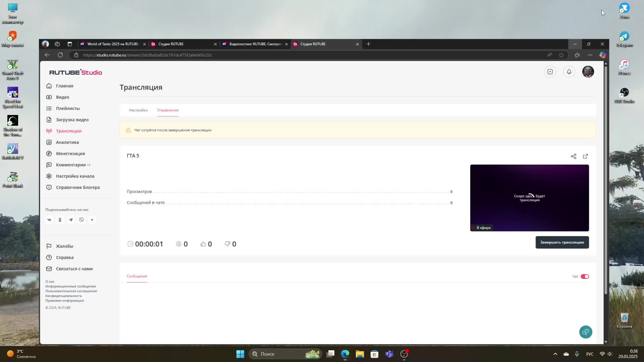Open the VK social link icon
Image resolution: width=644 pixels, height=362 pixels.
[49, 220]
